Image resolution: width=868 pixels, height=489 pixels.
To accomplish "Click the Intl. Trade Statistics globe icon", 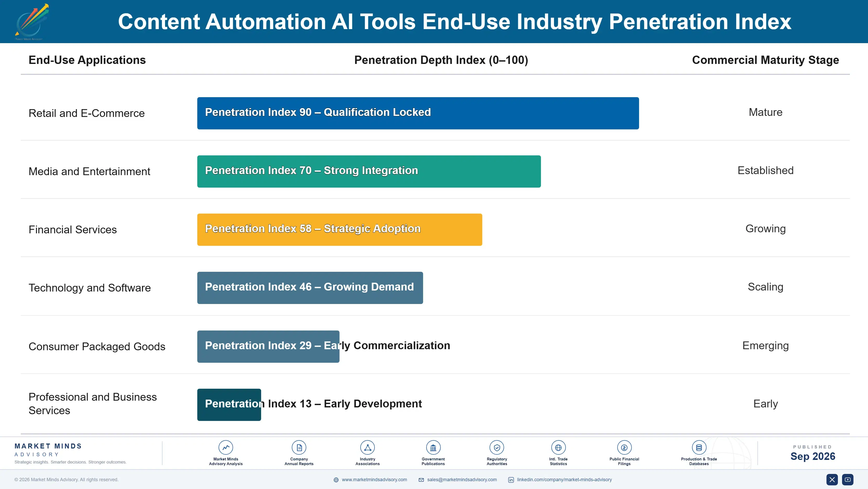I will click(558, 447).
